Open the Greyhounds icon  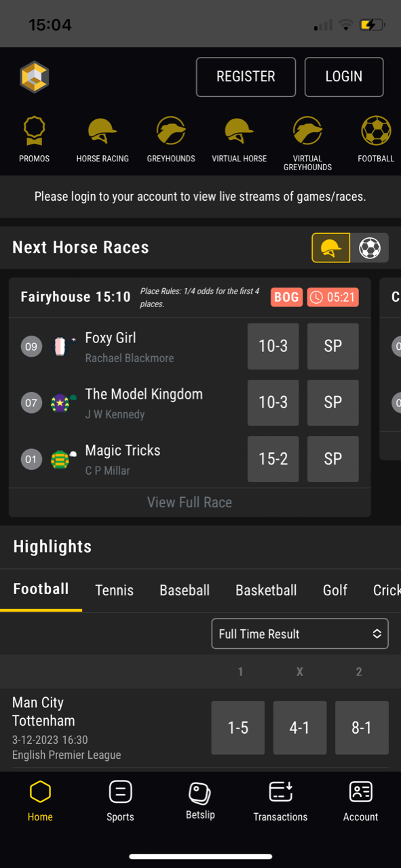point(171,130)
